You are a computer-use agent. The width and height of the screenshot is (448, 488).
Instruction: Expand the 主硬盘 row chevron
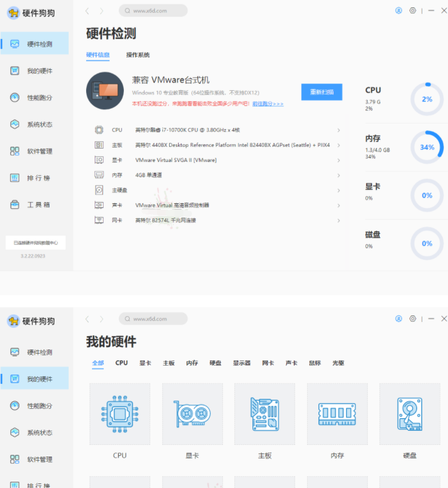[x=339, y=190]
